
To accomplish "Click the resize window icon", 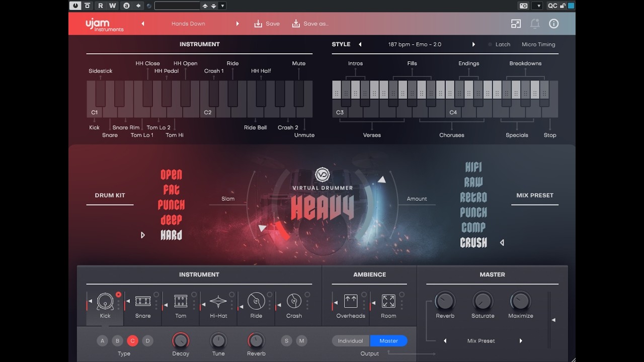I will tap(516, 24).
